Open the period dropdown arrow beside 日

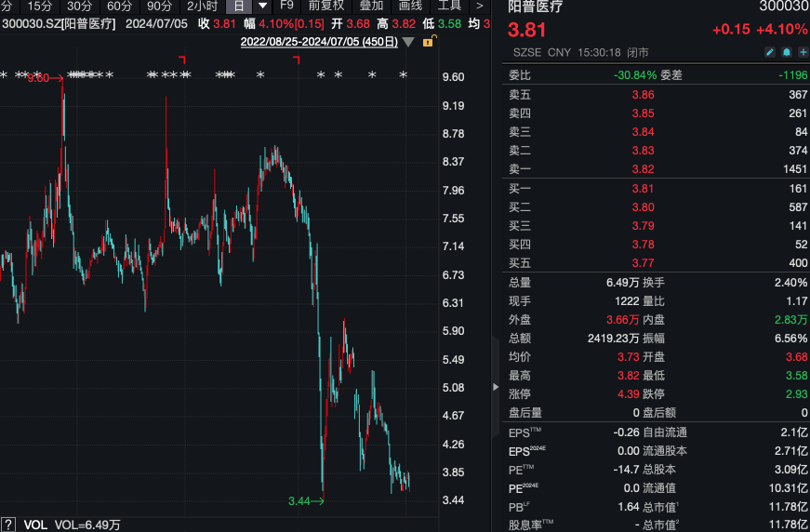(262, 6)
